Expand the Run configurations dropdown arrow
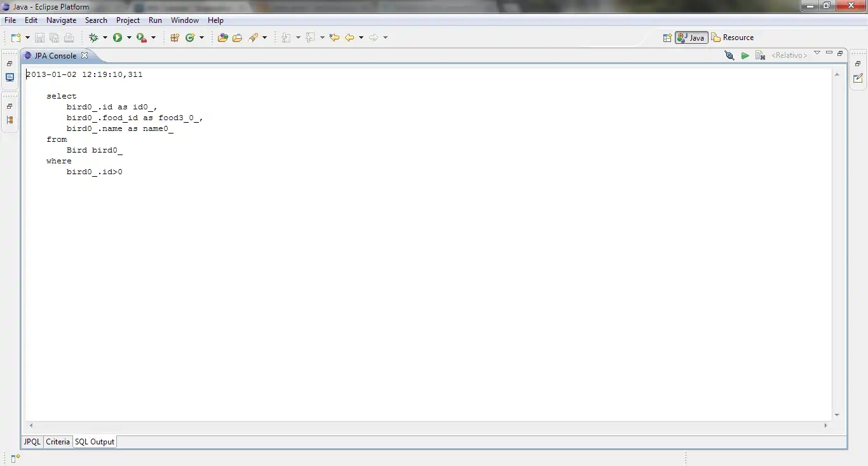 tap(129, 38)
